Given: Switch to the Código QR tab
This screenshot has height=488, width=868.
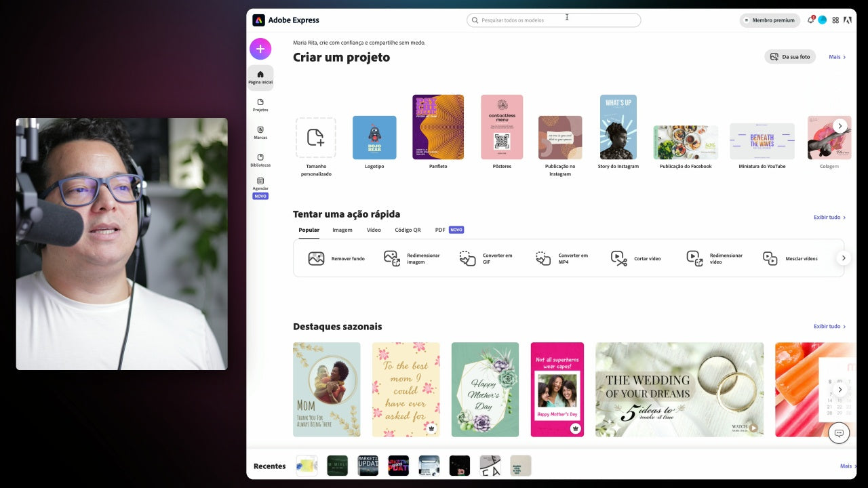Looking at the screenshot, I should click(408, 230).
